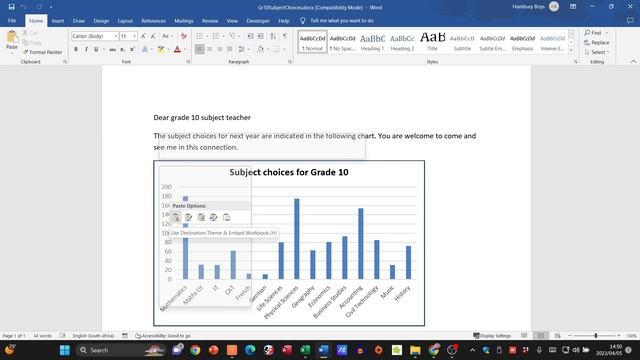Align text right

point(220,49)
